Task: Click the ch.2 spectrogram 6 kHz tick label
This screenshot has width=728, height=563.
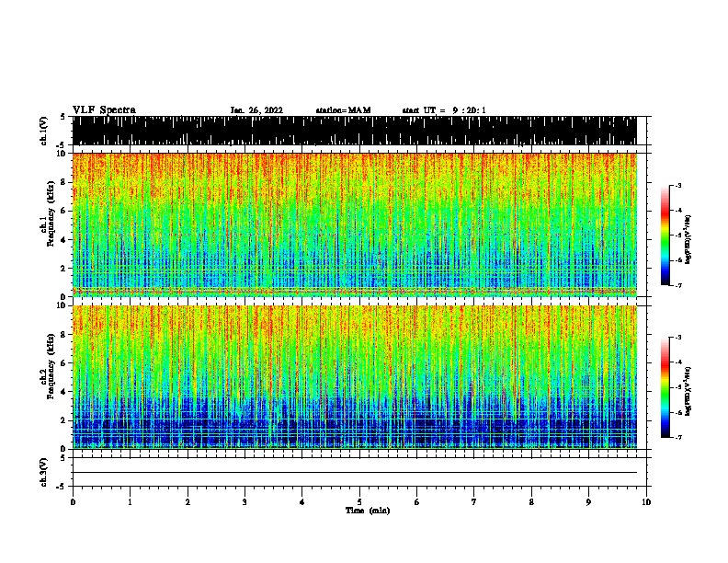Action: coord(64,362)
